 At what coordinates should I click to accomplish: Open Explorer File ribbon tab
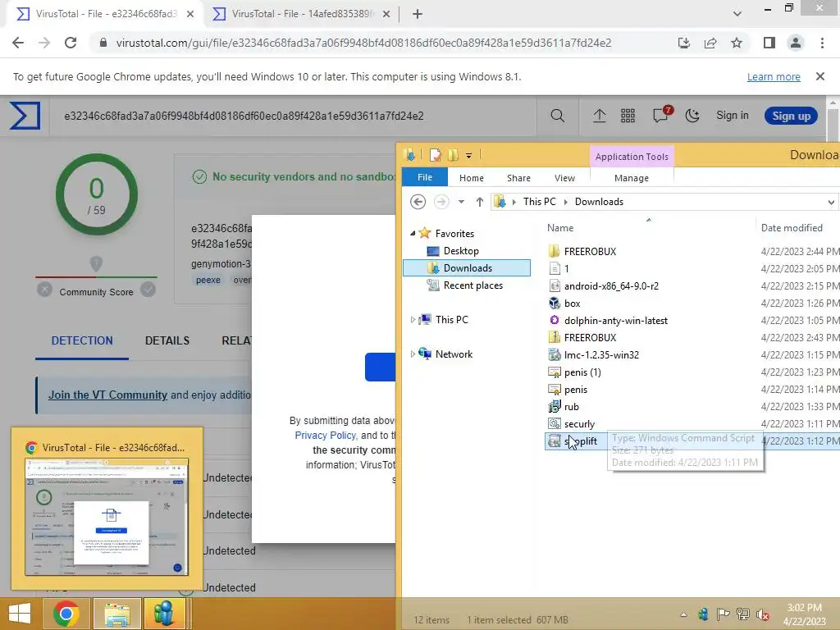click(425, 177)
